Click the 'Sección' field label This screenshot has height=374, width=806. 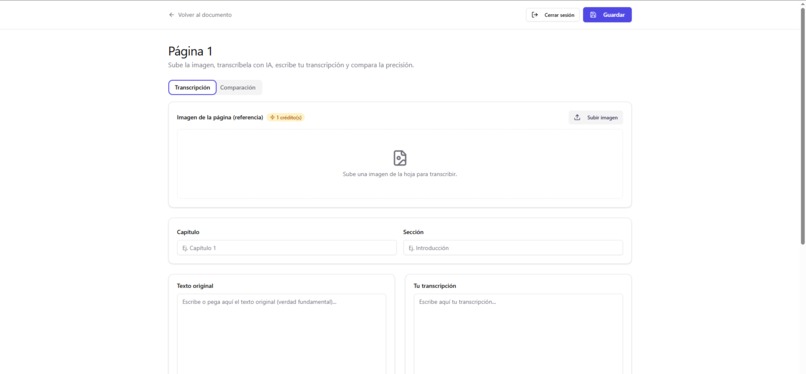coord(413,232)
